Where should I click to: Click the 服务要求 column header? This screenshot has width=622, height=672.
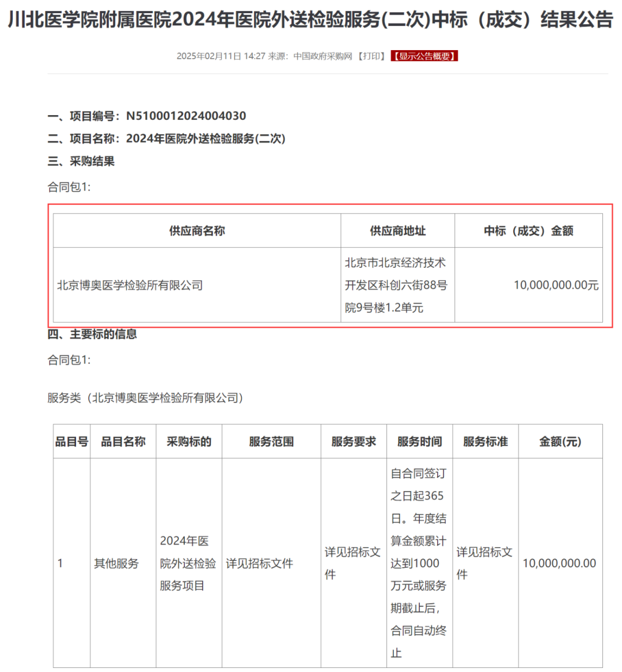(354, 442)
